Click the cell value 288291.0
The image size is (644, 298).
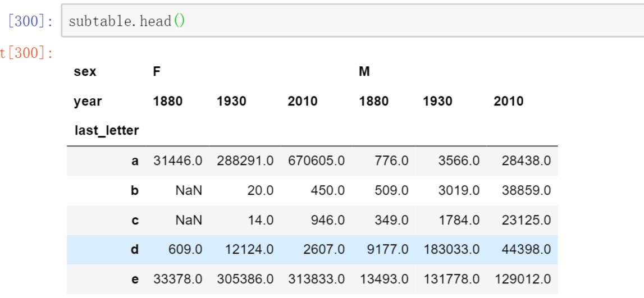point(245,161)
